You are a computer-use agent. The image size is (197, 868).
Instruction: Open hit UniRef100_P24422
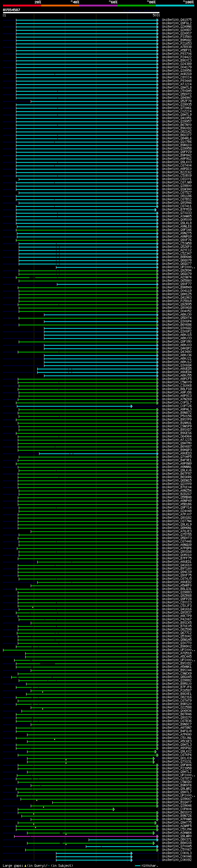(x=177, y=57)
